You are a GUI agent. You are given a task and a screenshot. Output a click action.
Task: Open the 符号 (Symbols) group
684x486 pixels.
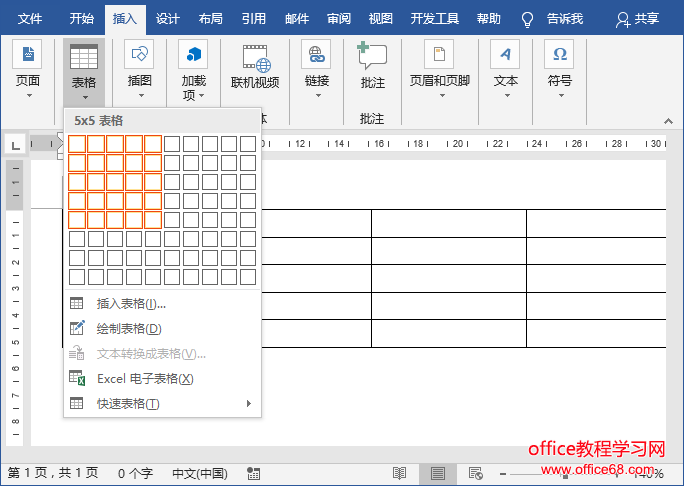click(x=560, y=70)
